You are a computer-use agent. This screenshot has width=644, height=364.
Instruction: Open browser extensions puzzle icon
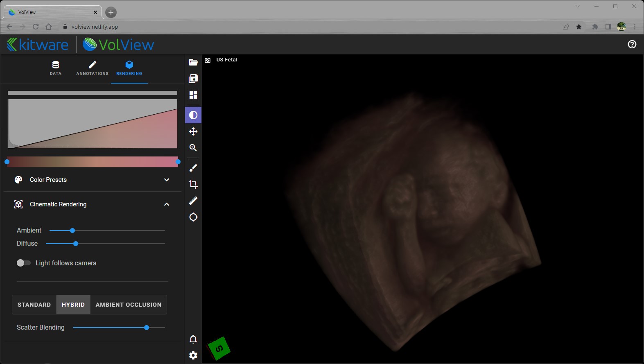595,27
